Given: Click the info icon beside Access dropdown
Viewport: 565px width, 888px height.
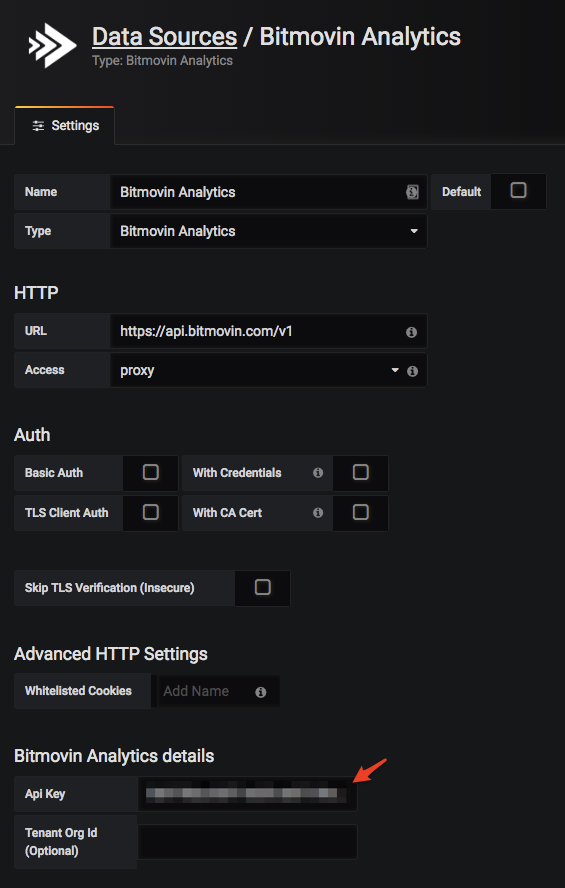Looking at the screenshot, I should (413, 371).
